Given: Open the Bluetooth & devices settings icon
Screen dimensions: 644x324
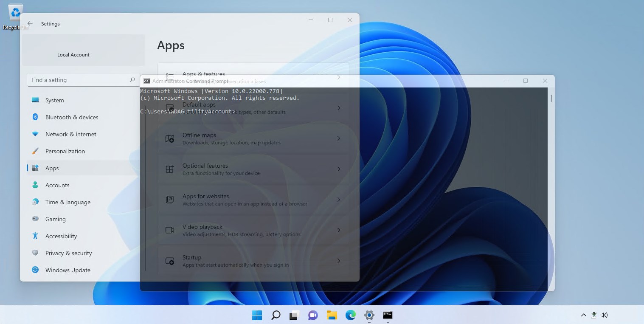Looking at the screenshot, I should tap(36, 117).
